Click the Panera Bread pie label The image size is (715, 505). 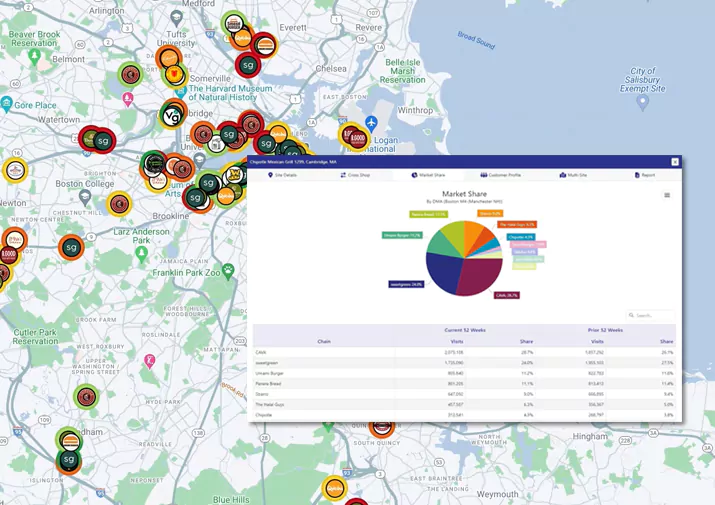[429, 214]
